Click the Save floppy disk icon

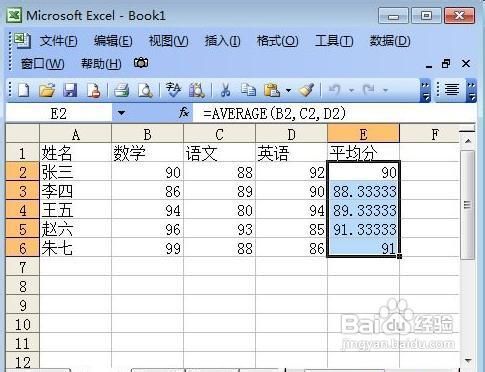click(x=70, y=90)
